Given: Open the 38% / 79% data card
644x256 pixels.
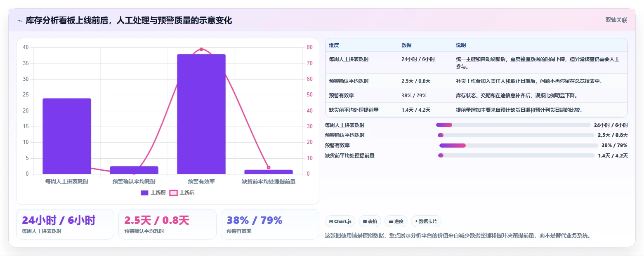Looking at the screenshot, I should point(270,224).
